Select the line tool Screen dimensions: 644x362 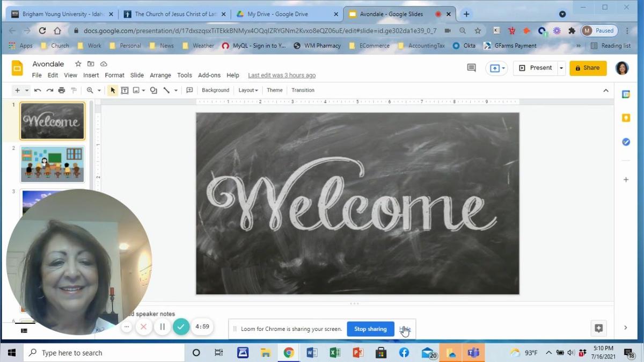(x=166, y=90)
